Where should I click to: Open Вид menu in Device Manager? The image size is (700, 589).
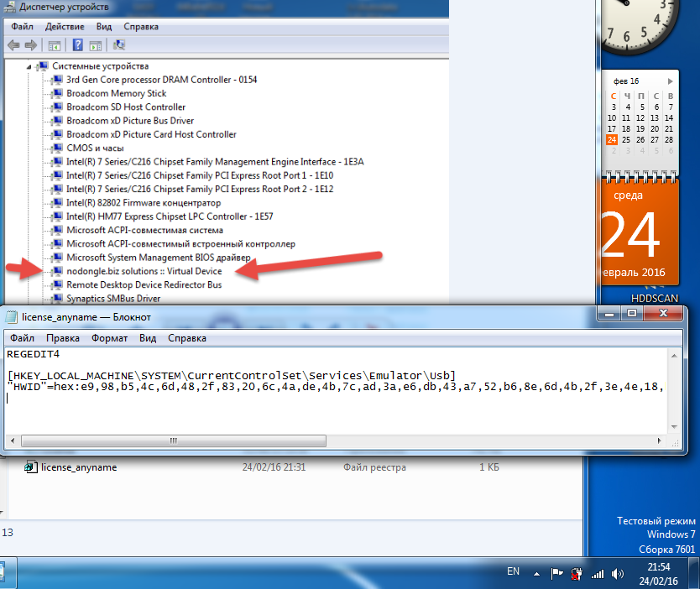click(x=104, y=26)
